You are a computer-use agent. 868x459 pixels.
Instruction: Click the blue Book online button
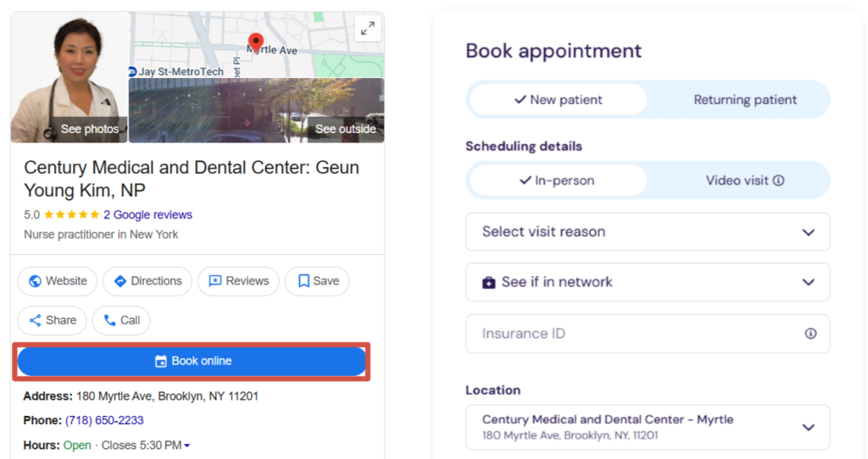click(x=192, y=362)
